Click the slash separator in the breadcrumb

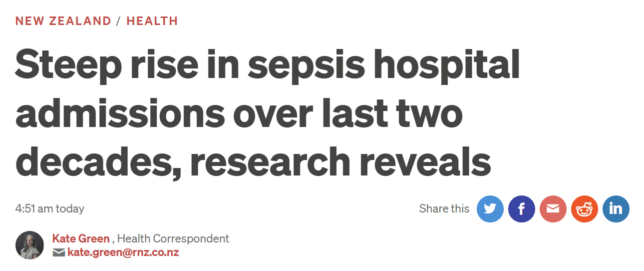pos(119,21)
